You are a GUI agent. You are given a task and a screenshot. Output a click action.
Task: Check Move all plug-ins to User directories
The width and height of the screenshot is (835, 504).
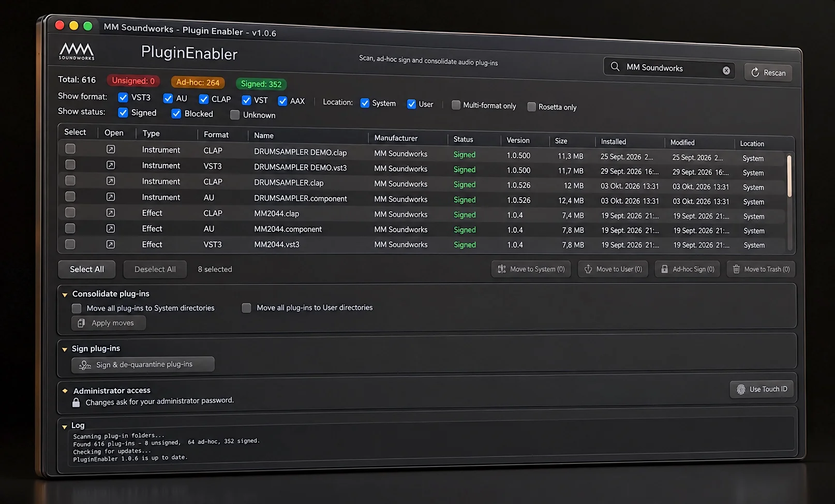pyautogui.click(x=246, y=308)
